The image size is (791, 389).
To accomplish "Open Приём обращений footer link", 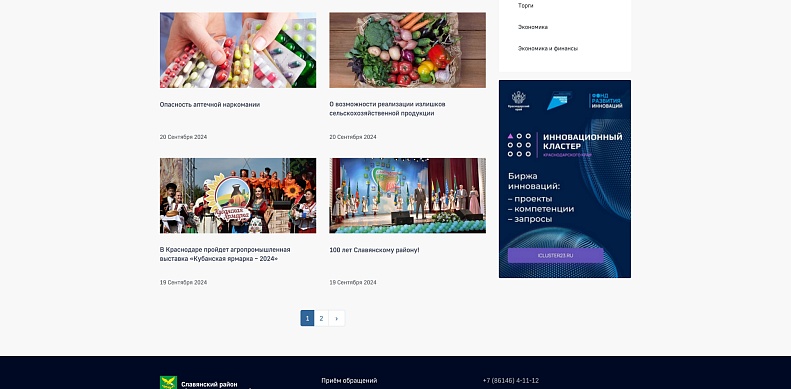I will (x=349, y=380).
